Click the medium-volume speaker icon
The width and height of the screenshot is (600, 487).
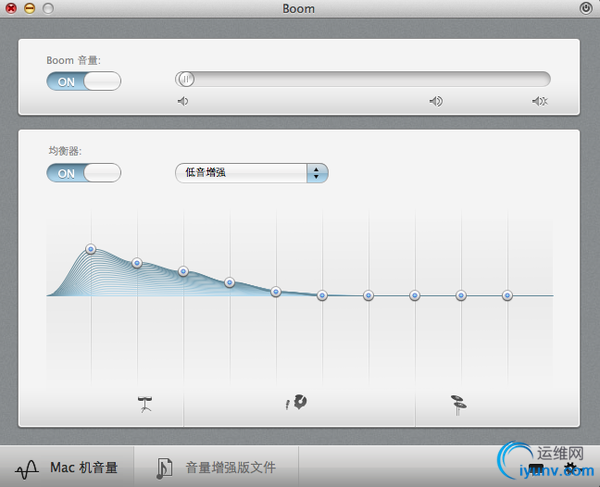click(436, 101)
